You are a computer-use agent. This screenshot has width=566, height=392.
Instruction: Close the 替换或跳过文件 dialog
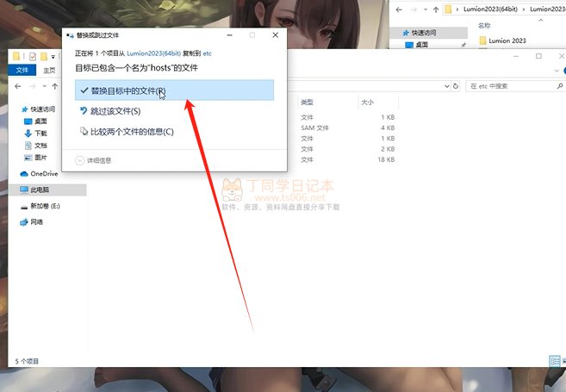(276, 35)
